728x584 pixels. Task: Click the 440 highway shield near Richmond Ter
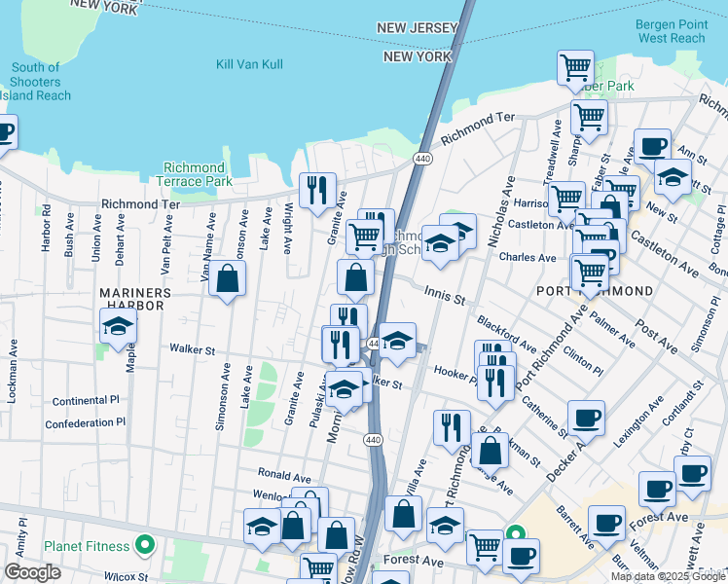coord(422,159)
